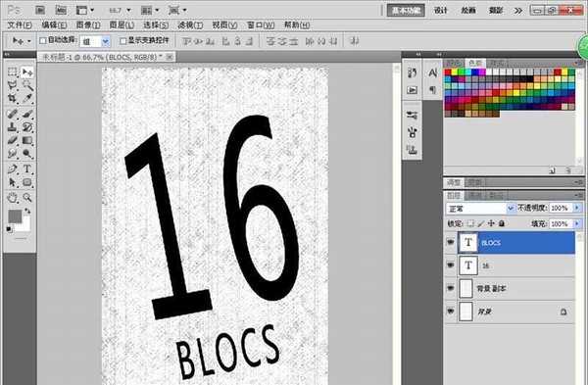Screen dimensions: 588x385
Task: Open the auto-select 组 dropdown
Action: pos(106,41)
